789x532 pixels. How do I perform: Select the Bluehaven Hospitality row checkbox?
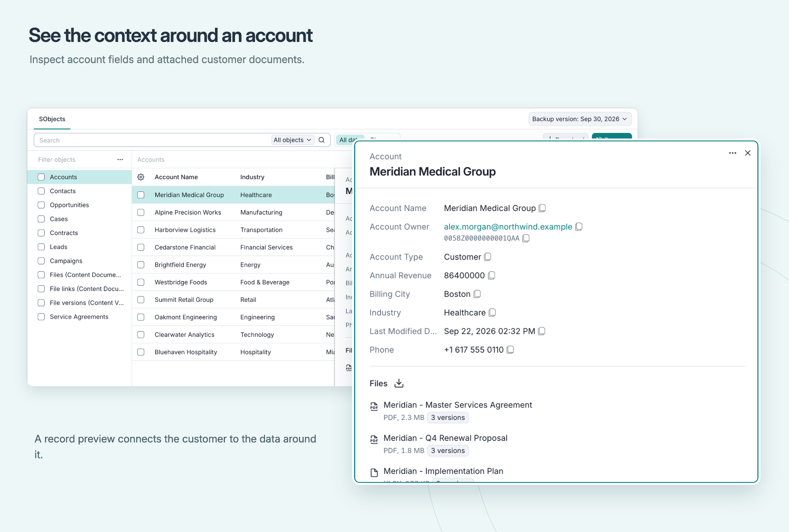141,352
